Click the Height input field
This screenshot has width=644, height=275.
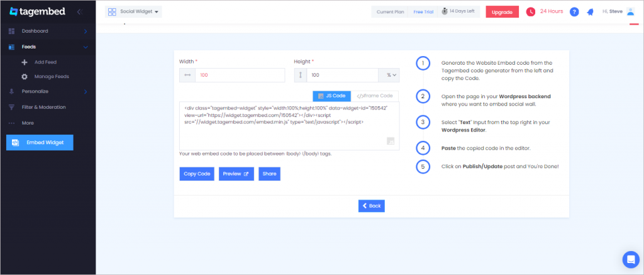tap(343, 76)
